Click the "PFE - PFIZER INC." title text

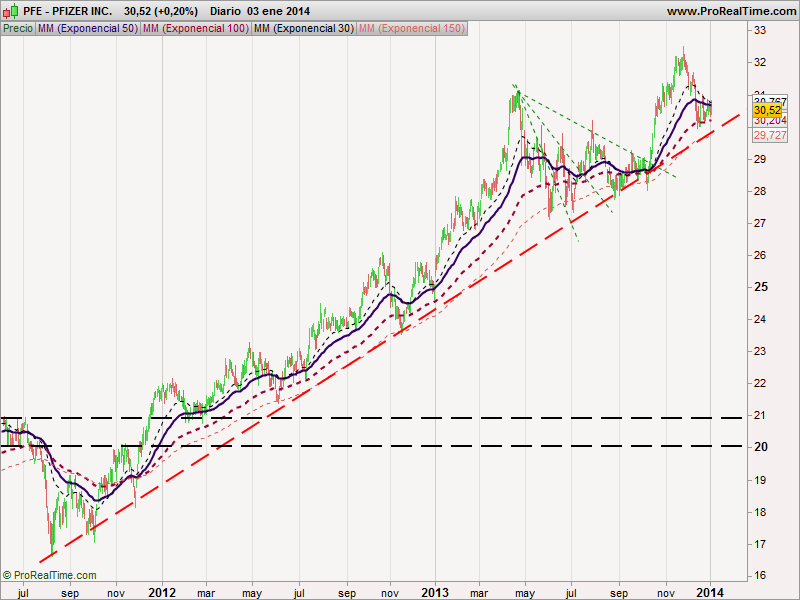(67, 11)
